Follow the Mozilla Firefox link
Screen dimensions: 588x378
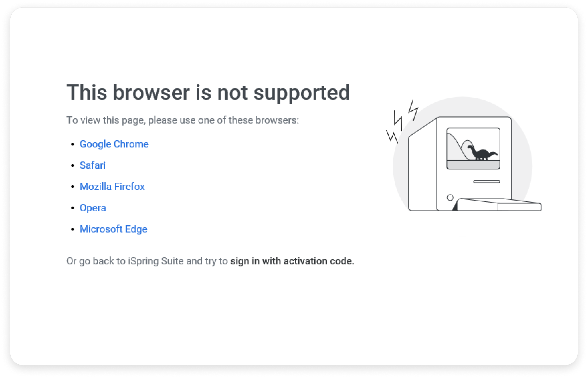[112, 187]
